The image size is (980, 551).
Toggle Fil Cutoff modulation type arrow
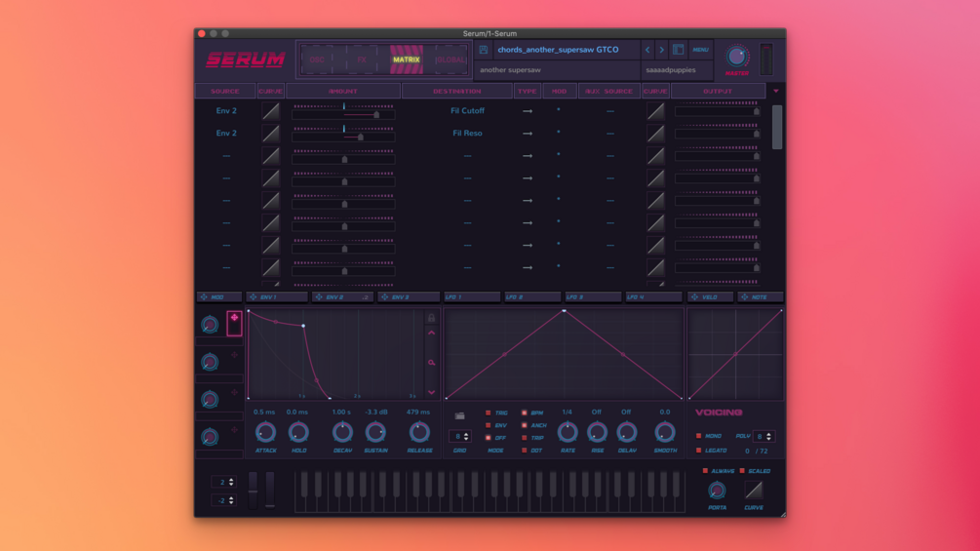(x=528, y=111)
